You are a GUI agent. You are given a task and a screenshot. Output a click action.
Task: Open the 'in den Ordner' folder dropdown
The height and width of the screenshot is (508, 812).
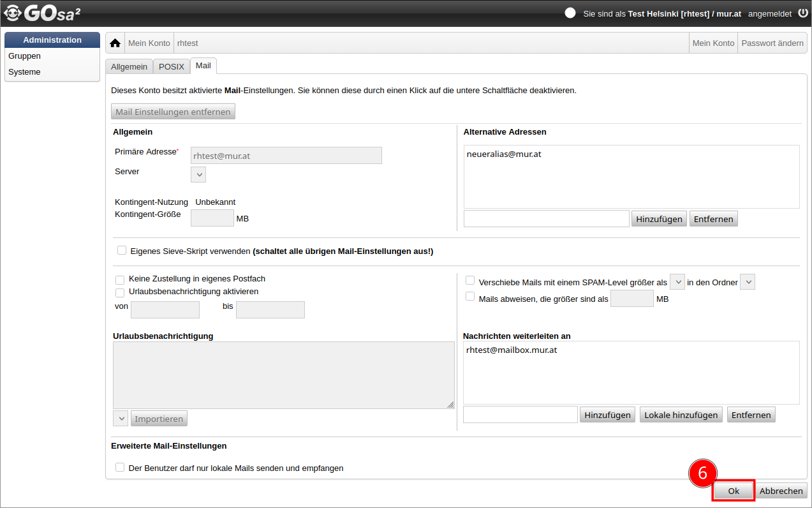pos(747,282)
